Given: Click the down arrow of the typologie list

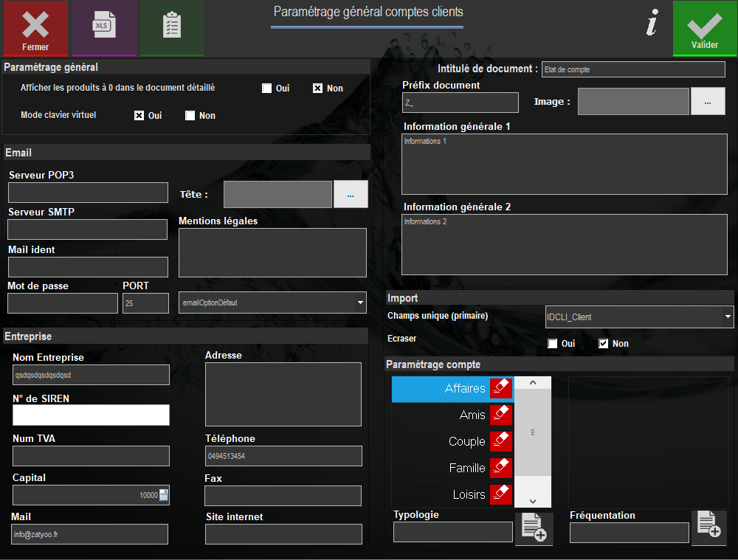Looking at the screenshot, I should tap(533, 501).
